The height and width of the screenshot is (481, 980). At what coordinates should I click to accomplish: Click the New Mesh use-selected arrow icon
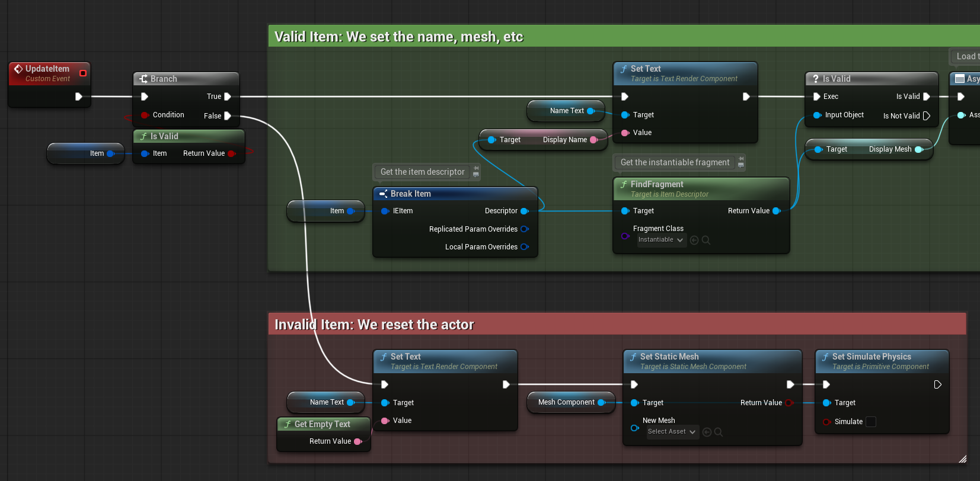click(x=707, y=432)
